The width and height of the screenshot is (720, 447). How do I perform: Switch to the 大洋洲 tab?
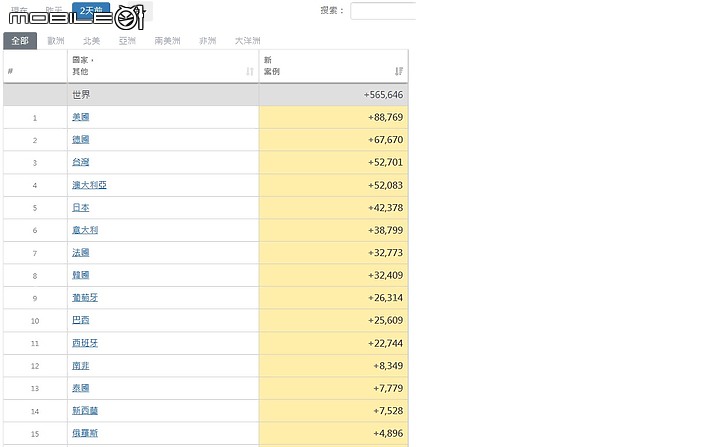(248, 41)
